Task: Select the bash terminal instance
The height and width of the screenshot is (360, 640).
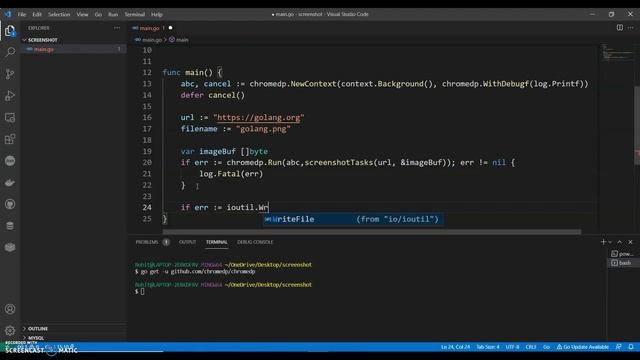Action: coord(622,263)
